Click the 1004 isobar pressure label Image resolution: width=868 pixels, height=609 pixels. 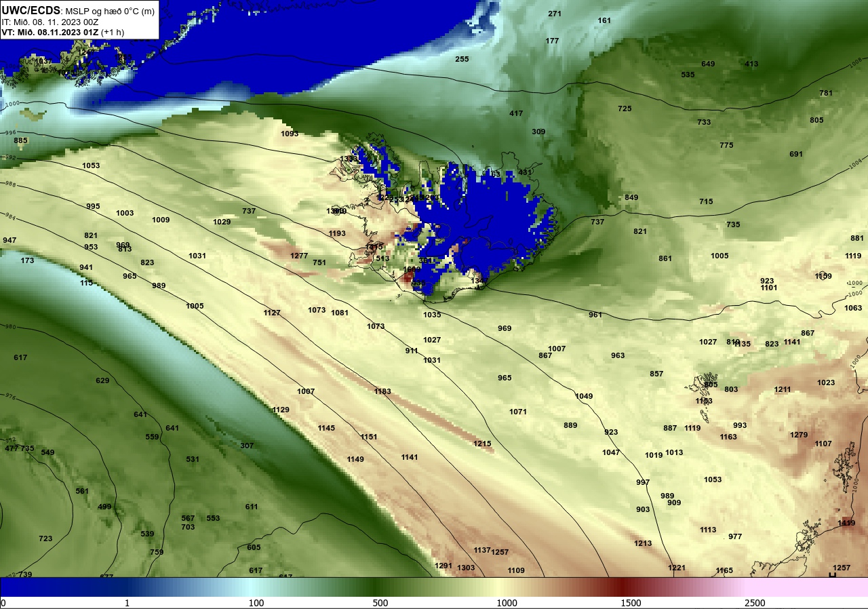tap(856, 163)
